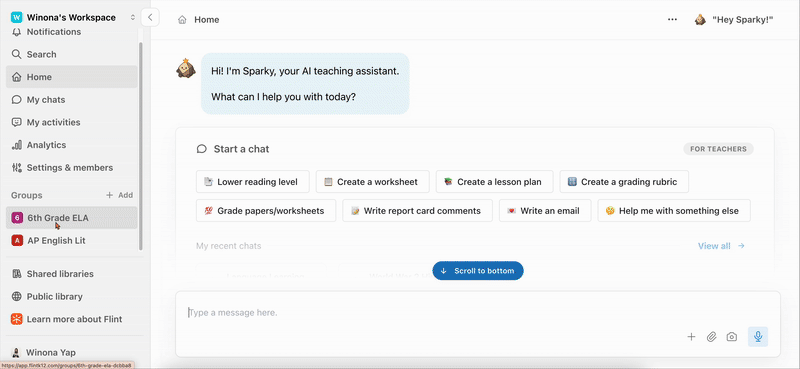
Task: Click the Settings sliders icon
Action: (17, 167)
